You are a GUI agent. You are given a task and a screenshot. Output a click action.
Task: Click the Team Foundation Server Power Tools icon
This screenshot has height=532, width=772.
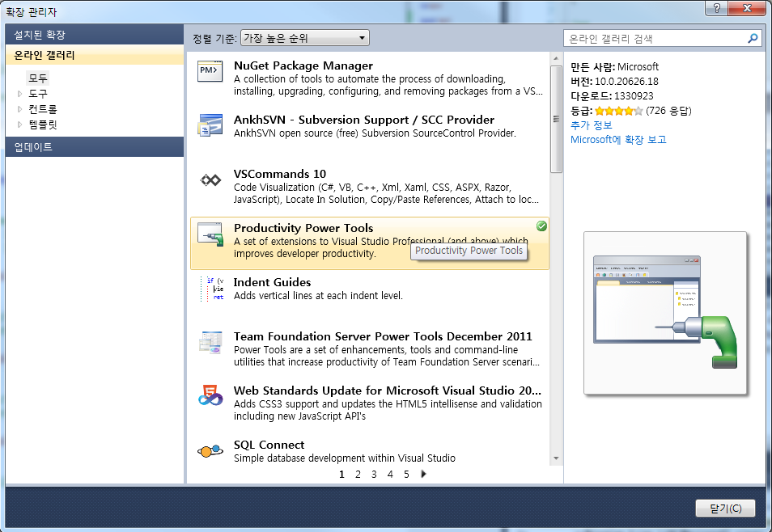coord(210,343)
